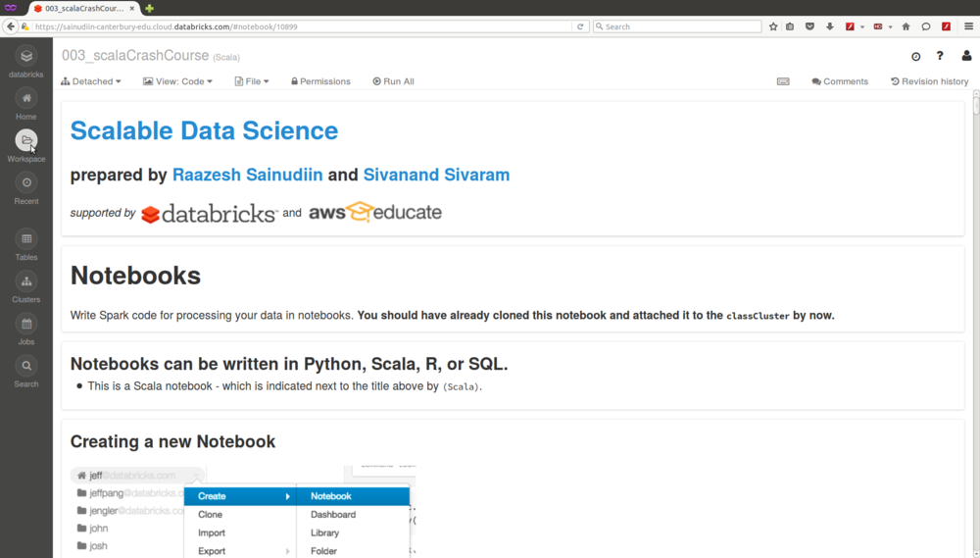The image size is (980, 558).
Task: Show Revision history
Action: (x=929, y=81)
